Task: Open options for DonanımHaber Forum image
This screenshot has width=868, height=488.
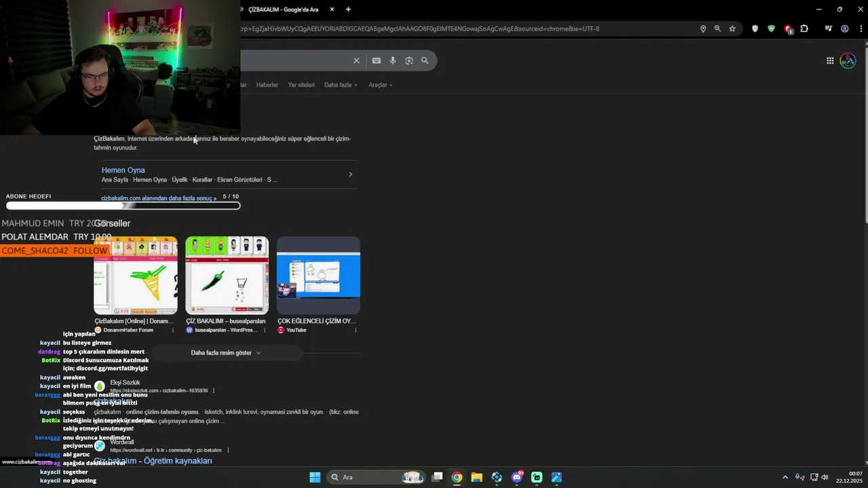Action: [173, 330]
